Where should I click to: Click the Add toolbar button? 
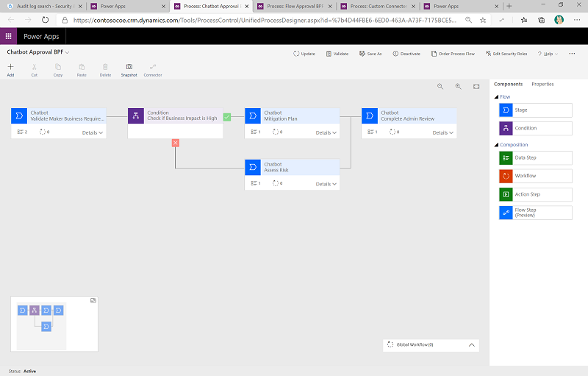10,70
